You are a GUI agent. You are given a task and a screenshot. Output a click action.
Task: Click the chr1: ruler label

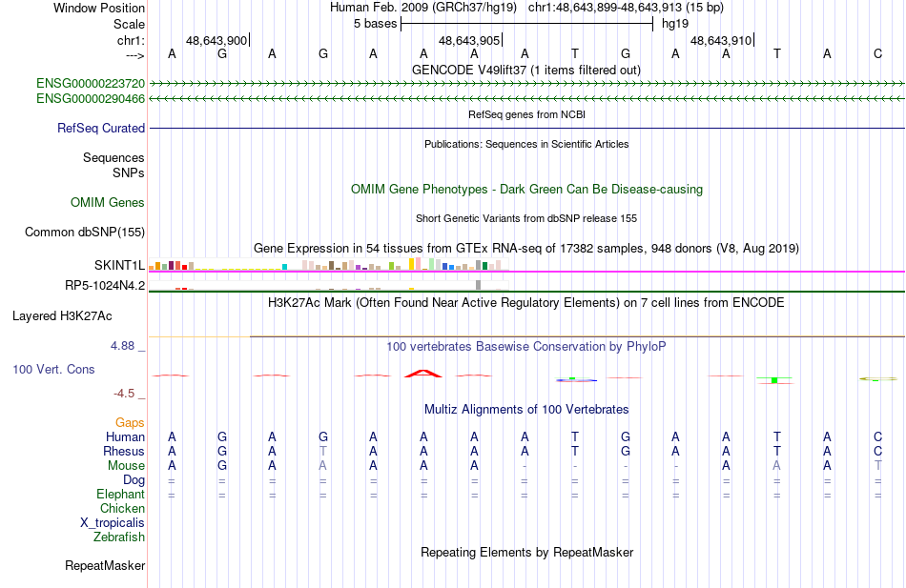coord(132,40)
